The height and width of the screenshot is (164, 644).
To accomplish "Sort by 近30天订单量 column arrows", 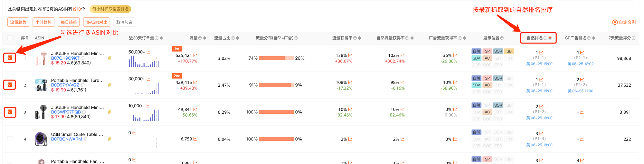I will pos(161,38).
